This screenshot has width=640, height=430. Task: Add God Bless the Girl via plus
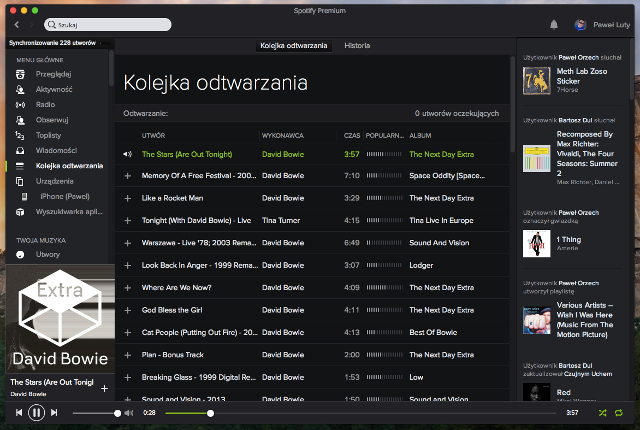[128, 310]
